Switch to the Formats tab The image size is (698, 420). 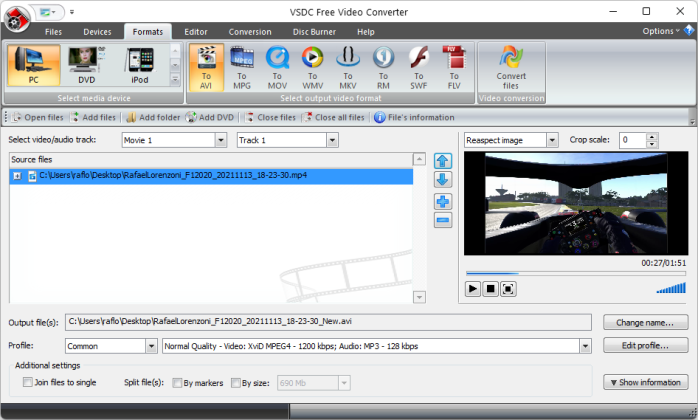pos(148,32)
